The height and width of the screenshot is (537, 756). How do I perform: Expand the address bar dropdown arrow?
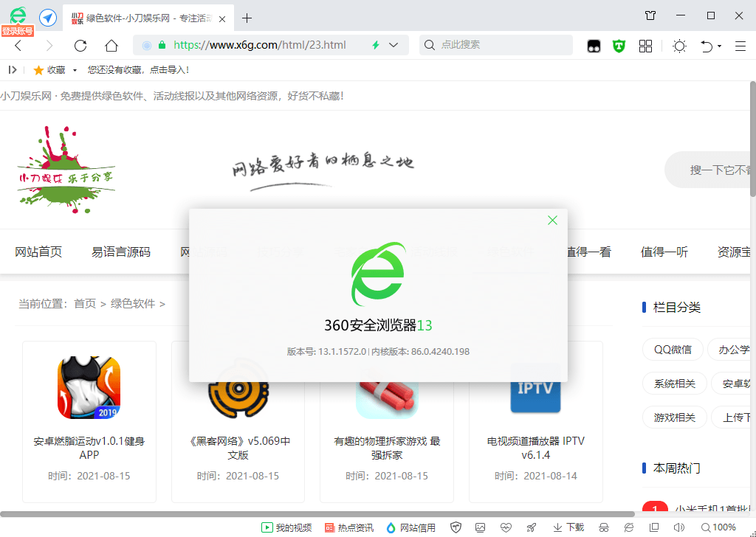coord(394,45)
